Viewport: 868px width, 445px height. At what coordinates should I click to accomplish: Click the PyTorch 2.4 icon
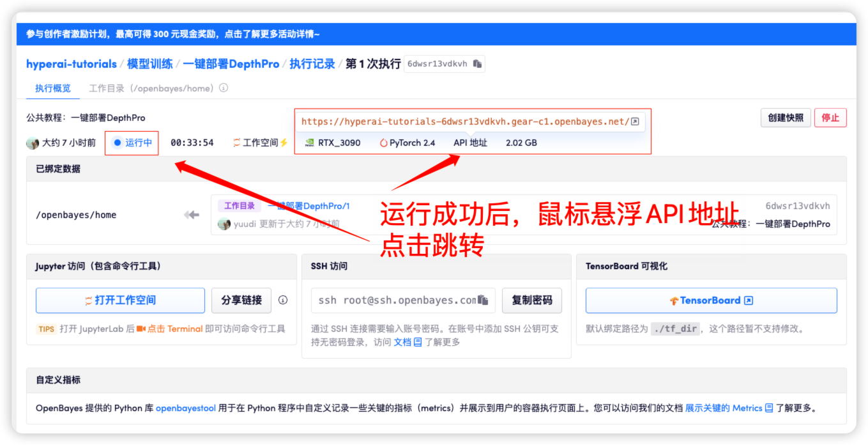tap(383, 143)
